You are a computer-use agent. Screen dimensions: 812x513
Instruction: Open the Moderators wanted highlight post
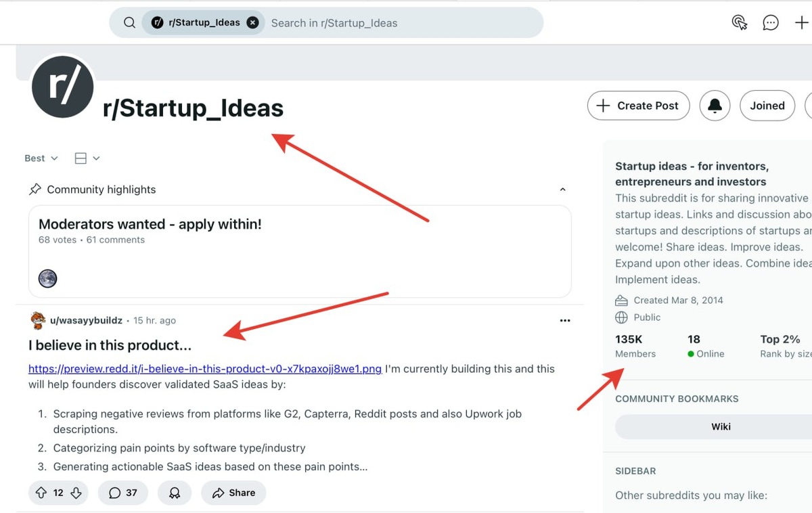click(x=150, y=225)
